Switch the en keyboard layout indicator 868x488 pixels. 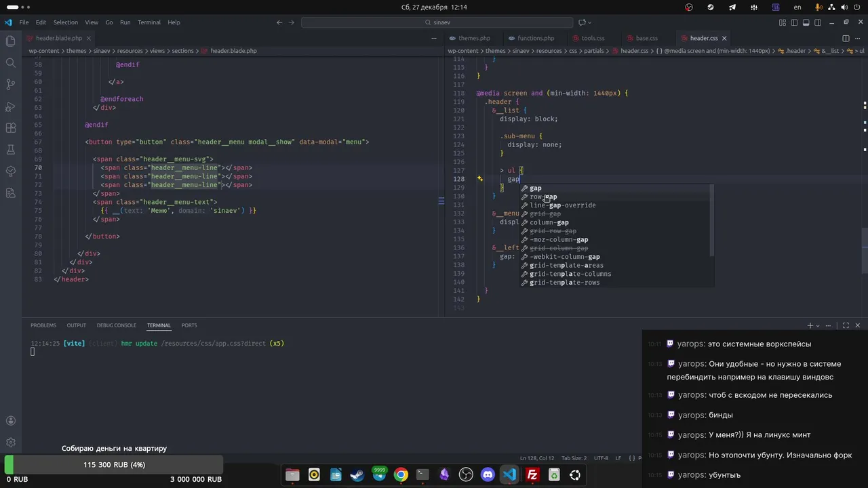[x=797, y=7]
